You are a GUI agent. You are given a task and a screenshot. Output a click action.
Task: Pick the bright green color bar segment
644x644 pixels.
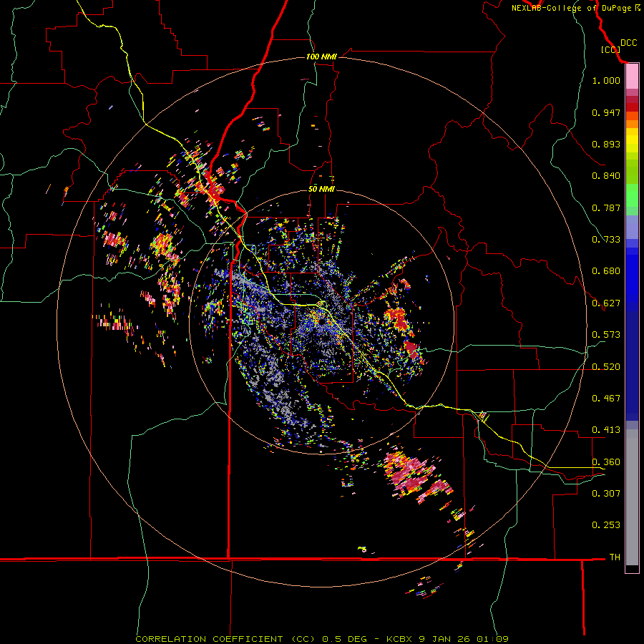click(632, 195)
